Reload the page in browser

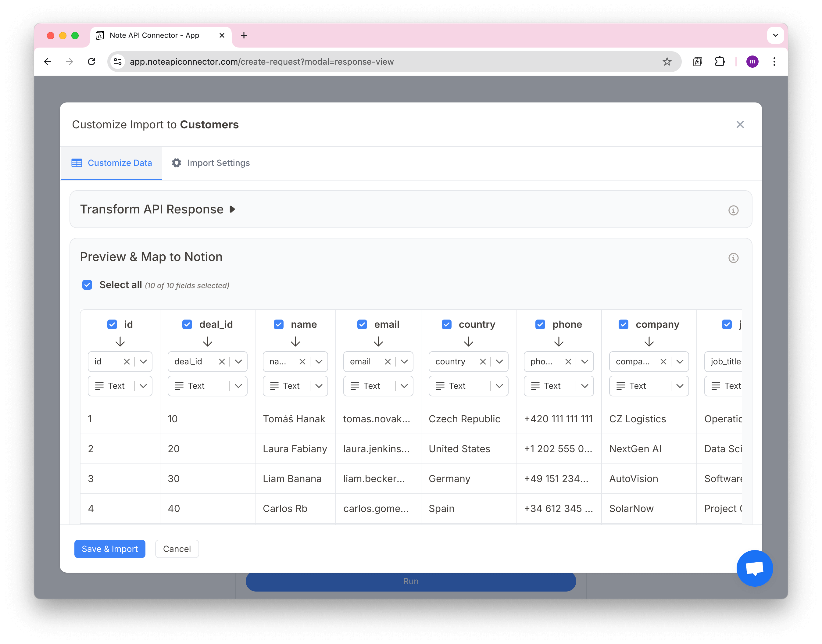coord(92,62)
